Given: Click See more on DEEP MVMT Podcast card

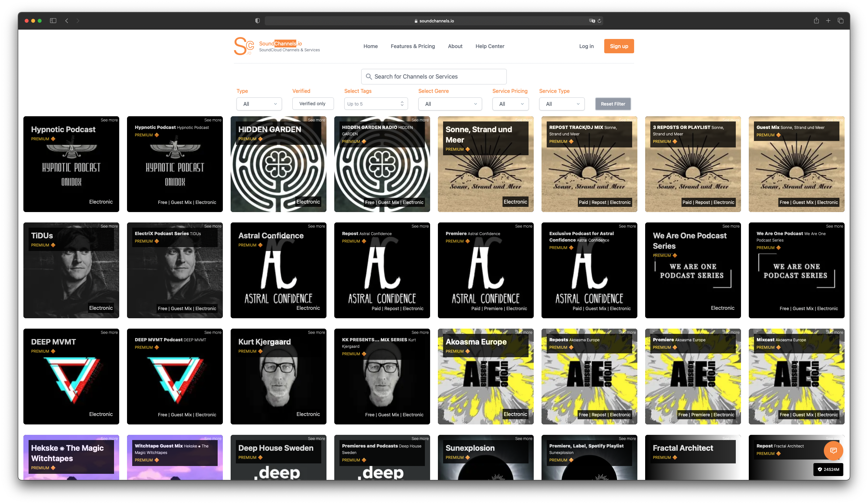Looking at the screenshot, I should [213, 332].
